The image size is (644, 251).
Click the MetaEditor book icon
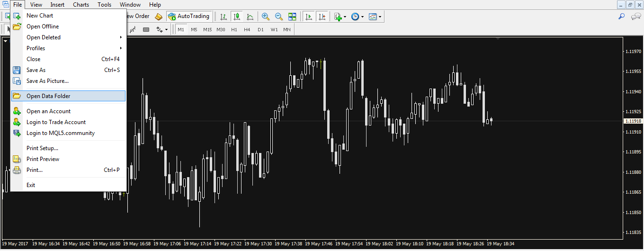click(159, 17)
